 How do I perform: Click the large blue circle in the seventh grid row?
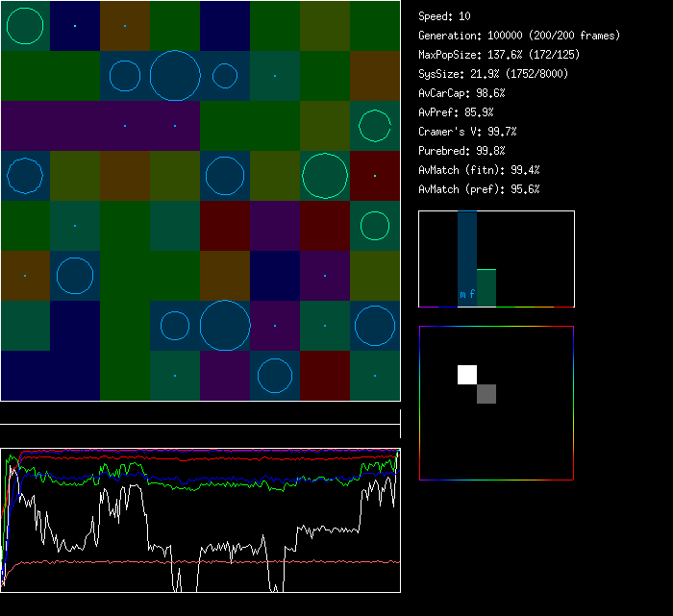click(225, 326)
